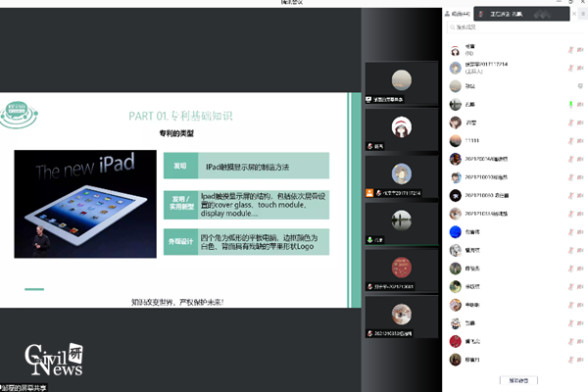
Task: Toggle the muted microphone for member 11111
Action: click(570, 140)
